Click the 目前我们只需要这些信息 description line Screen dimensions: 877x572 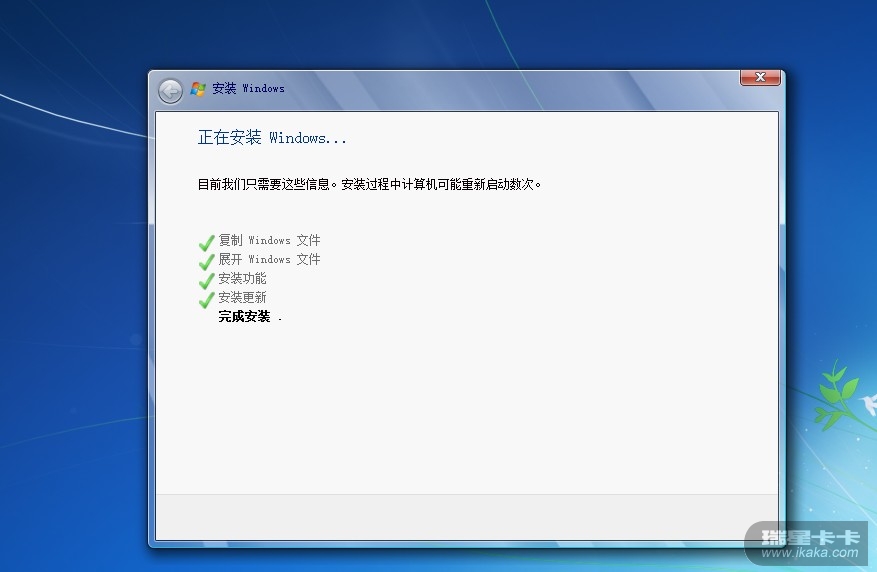pyautogui.click(x=369, y=185)
